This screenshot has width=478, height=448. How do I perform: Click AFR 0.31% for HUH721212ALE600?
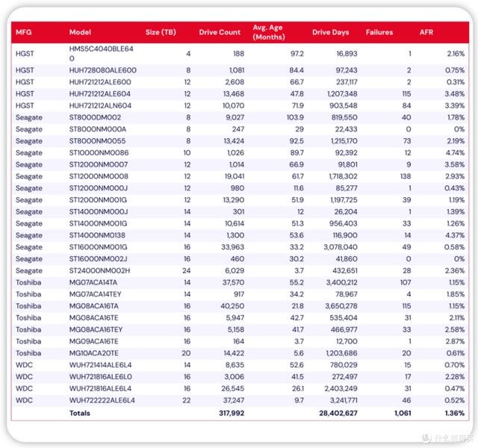[456, 82]
